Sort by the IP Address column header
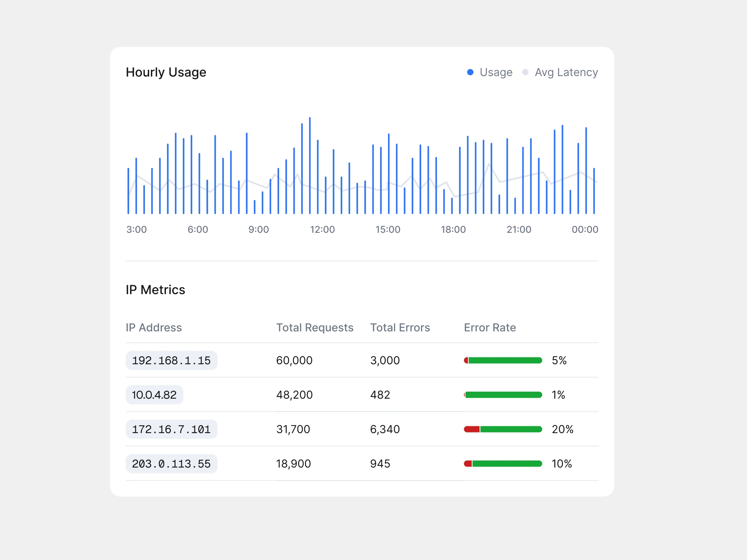The image size is (747, 560). [154, 327]
